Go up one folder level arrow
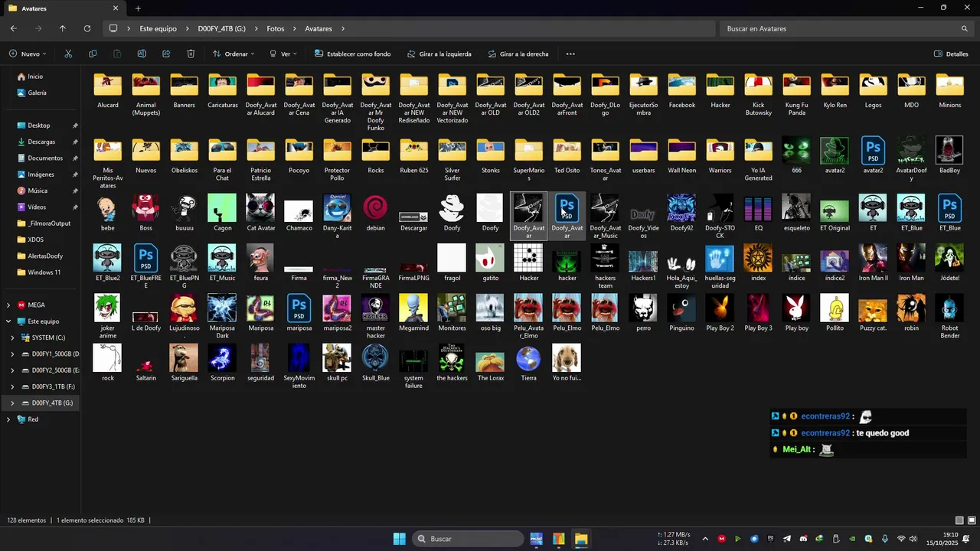 (x=63, y=28)
